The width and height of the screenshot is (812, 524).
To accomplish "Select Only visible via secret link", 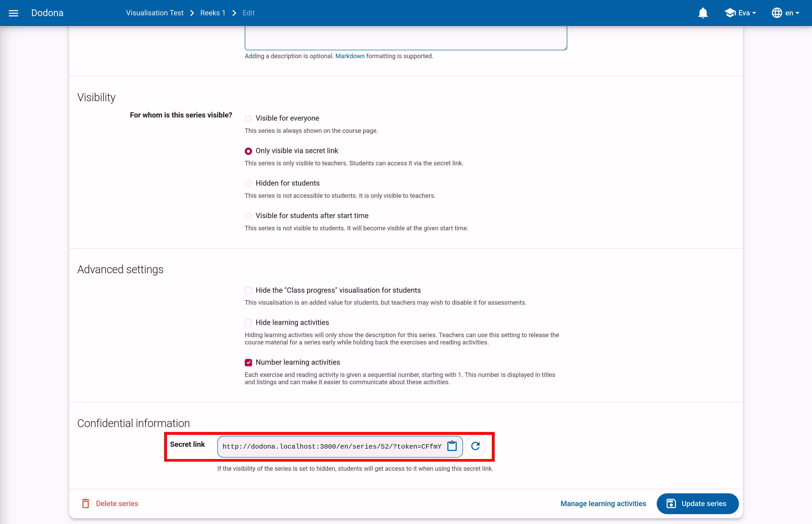I will point(248,151).
